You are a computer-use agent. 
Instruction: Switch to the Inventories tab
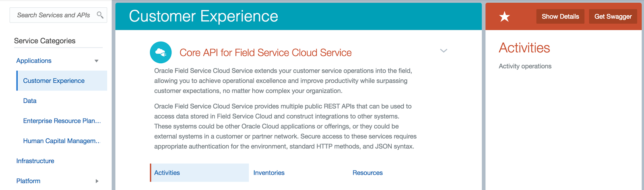pos(269,173)
